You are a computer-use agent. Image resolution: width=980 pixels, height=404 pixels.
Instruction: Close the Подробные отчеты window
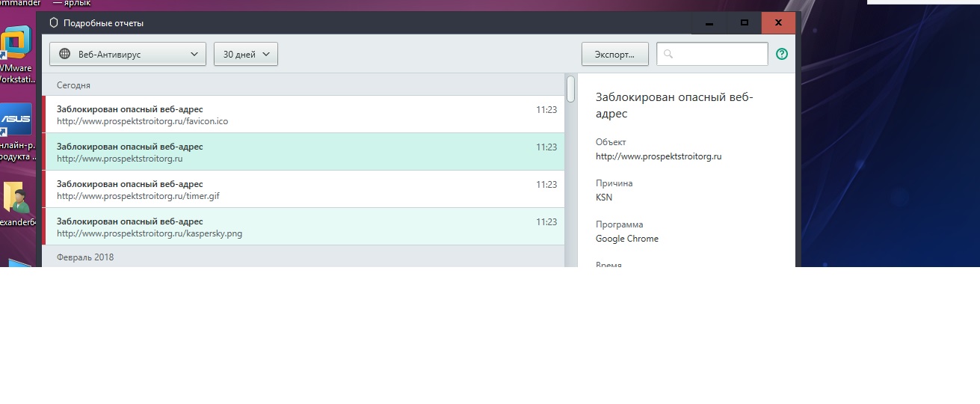tap(778, 23)
